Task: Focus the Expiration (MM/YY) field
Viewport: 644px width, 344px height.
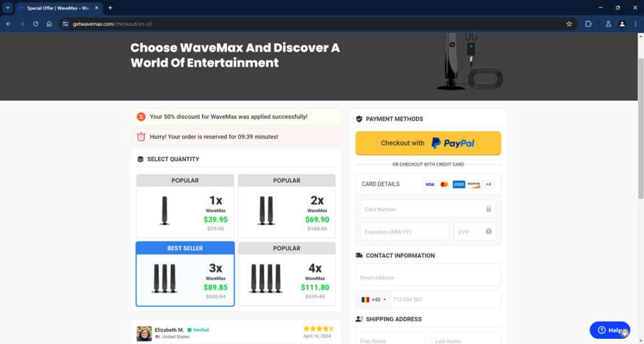Action: pyautogui.click(x=404, y=231)
